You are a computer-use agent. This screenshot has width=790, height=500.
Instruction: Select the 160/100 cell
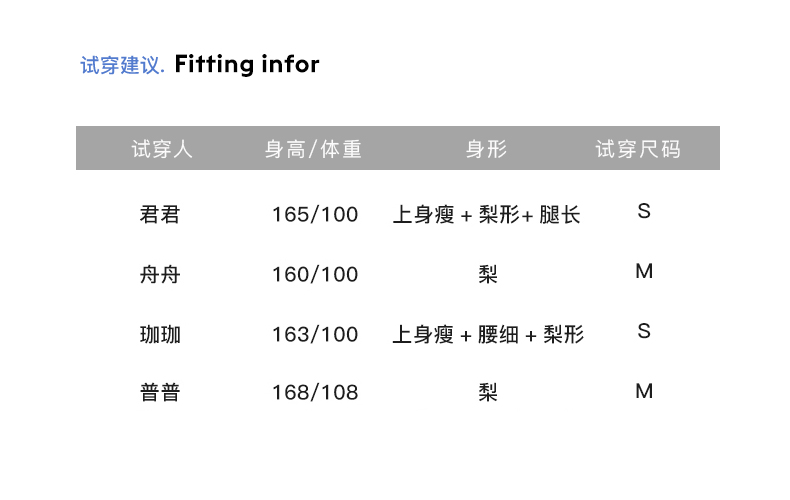pyautogui.click(x=314, y=275)
